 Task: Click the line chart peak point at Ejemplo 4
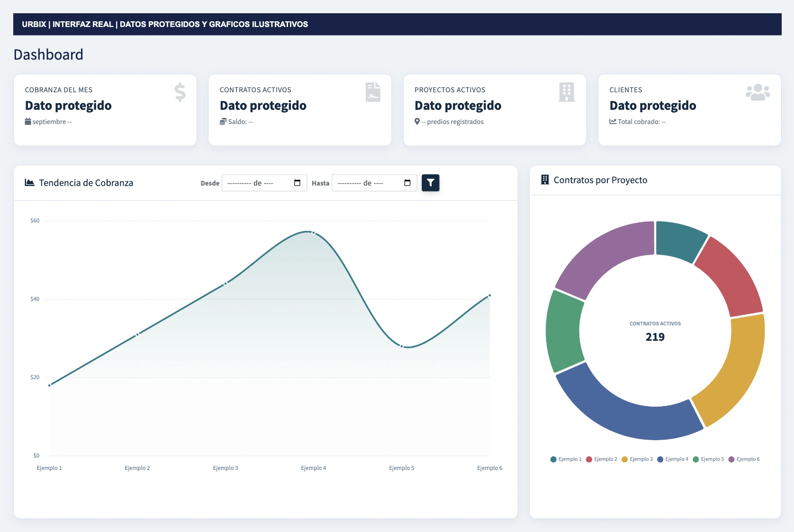tap(314, 233)
